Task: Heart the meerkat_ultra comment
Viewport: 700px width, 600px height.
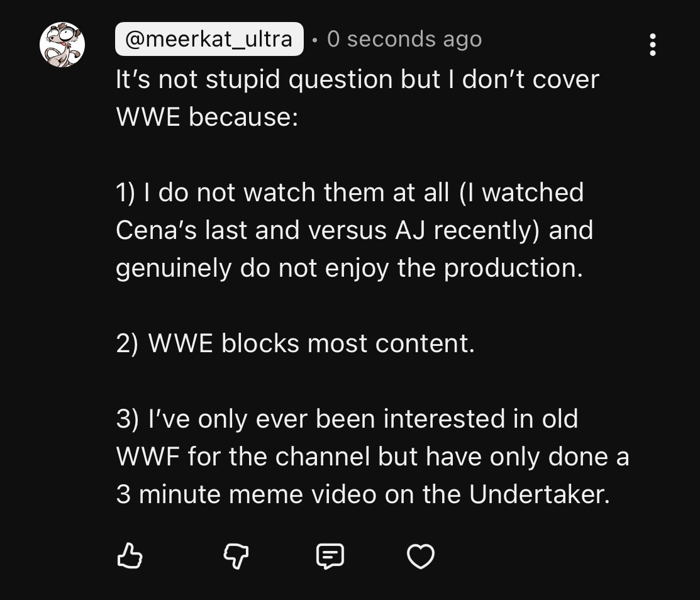Action: 421,556
